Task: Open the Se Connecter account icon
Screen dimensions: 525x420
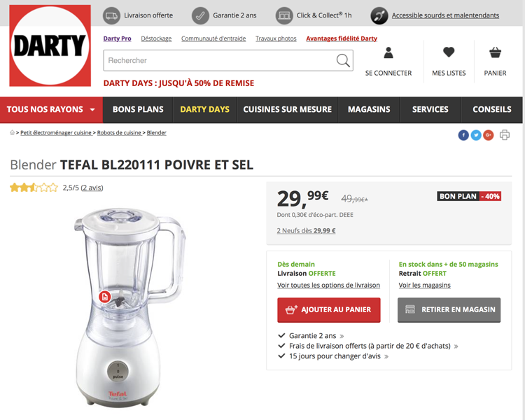Action: click(388, 53)
